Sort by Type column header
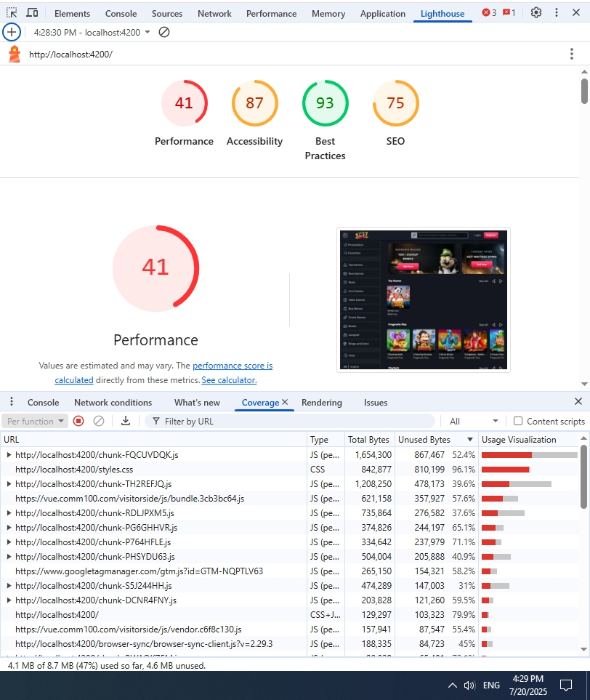Image resolution: width=590 pixels, height=700 pixels. pyautogui.click(x=326, y=439)
